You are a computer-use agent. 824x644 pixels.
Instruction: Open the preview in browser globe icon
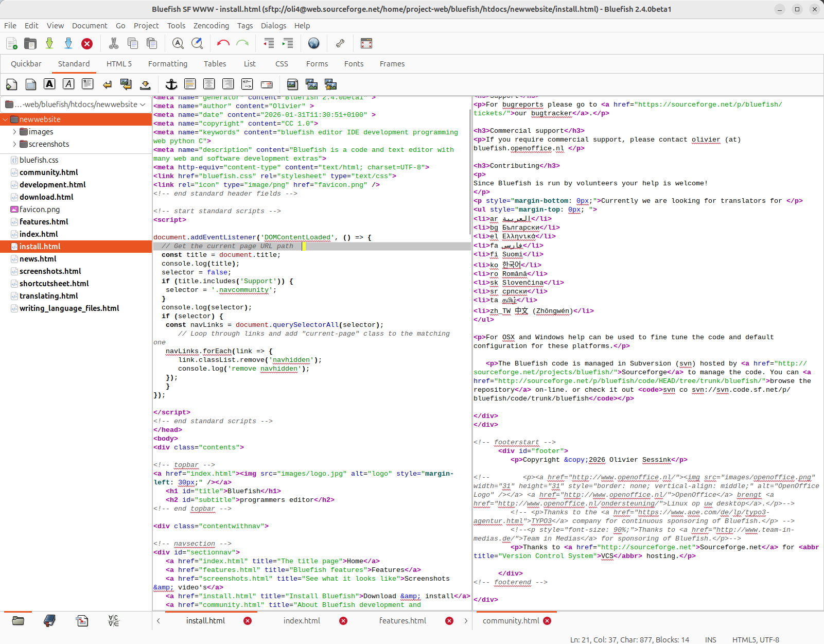pyautogui.click(x=313, y=44)
